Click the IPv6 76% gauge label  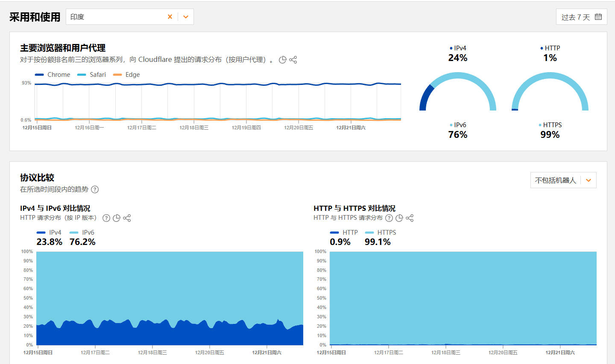(x=458, y=130)
